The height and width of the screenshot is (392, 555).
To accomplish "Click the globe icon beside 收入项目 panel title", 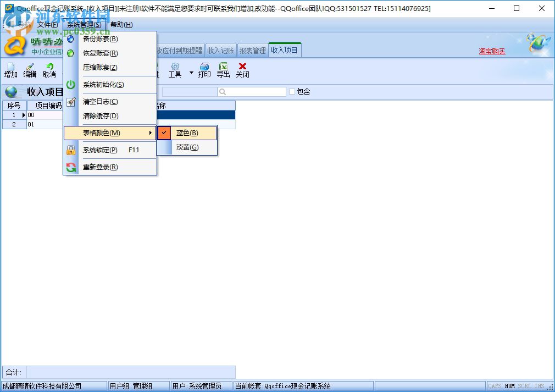I will click(x=12, y=91).
